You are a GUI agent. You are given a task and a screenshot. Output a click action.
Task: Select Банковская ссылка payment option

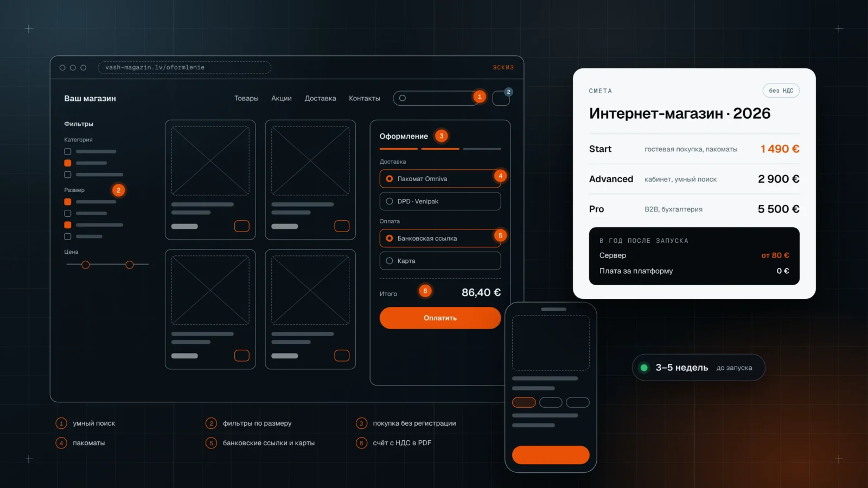point(440,239)
